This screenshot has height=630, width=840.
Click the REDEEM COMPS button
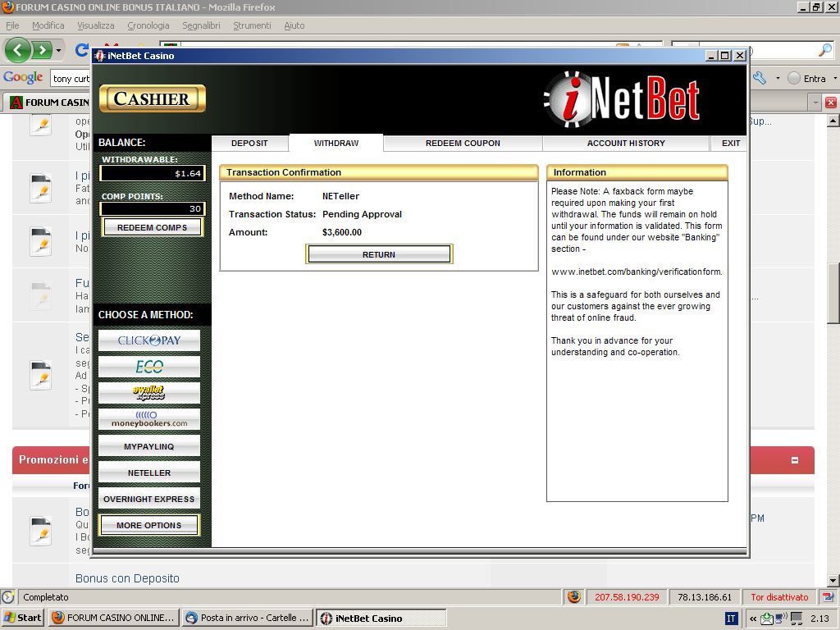pyautogui.click(x=152, y=227)
